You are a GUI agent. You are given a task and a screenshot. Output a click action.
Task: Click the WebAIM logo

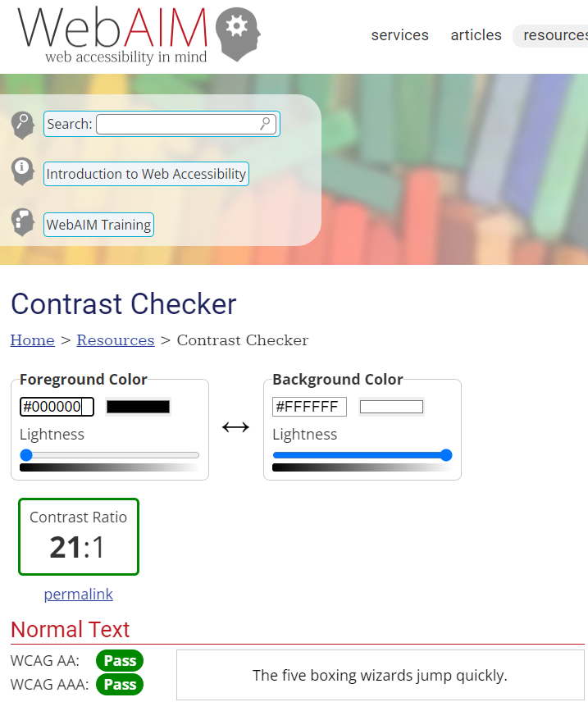pos(139,35)
